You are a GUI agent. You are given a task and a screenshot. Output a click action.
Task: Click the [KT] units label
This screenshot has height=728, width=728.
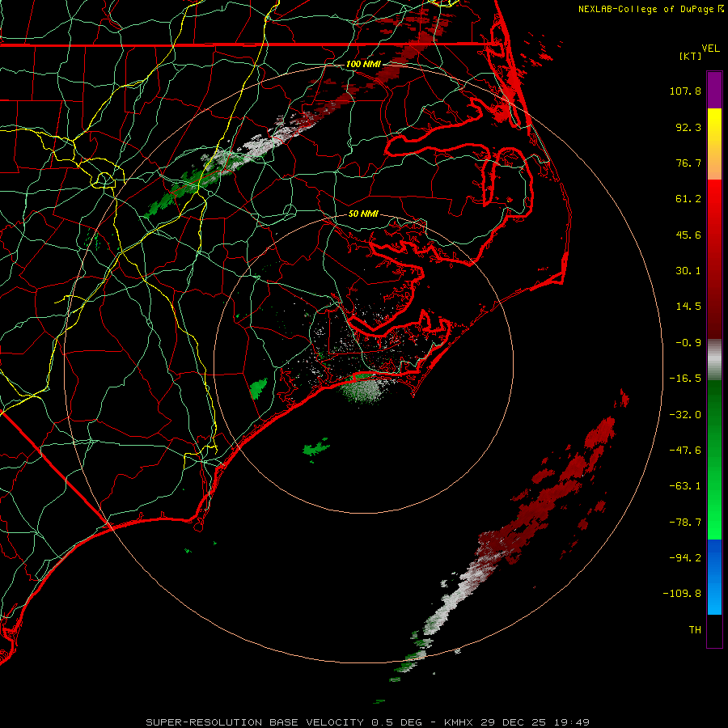pyautogui.click(x=691, y=56)
